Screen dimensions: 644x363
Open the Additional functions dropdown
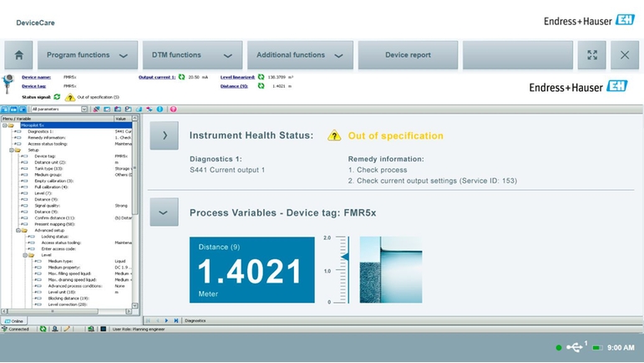[300, 54]
